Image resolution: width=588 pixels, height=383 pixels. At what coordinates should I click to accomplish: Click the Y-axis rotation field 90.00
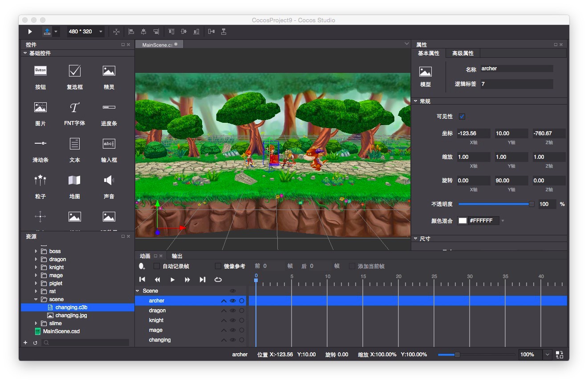coord(511,181)
